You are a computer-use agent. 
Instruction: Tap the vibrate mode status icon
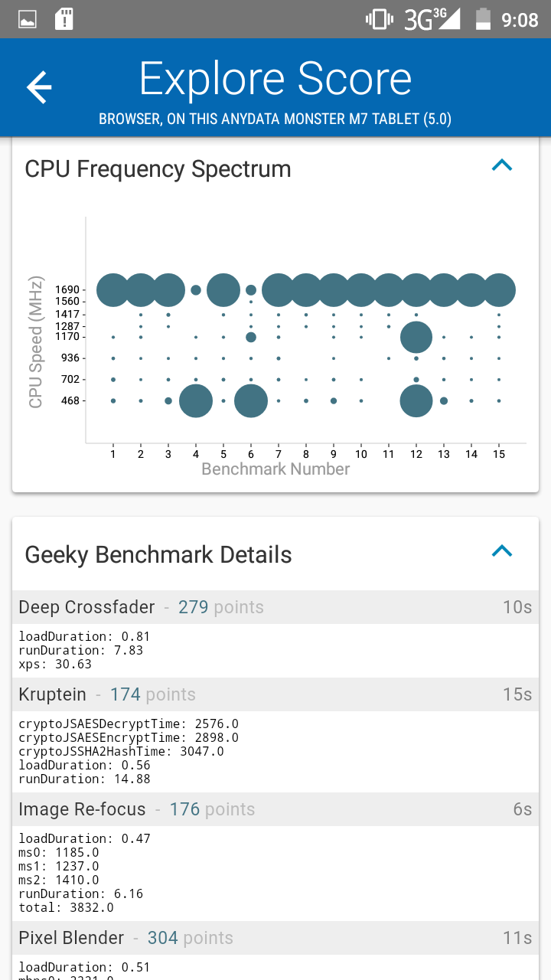[x=379, y=19]
